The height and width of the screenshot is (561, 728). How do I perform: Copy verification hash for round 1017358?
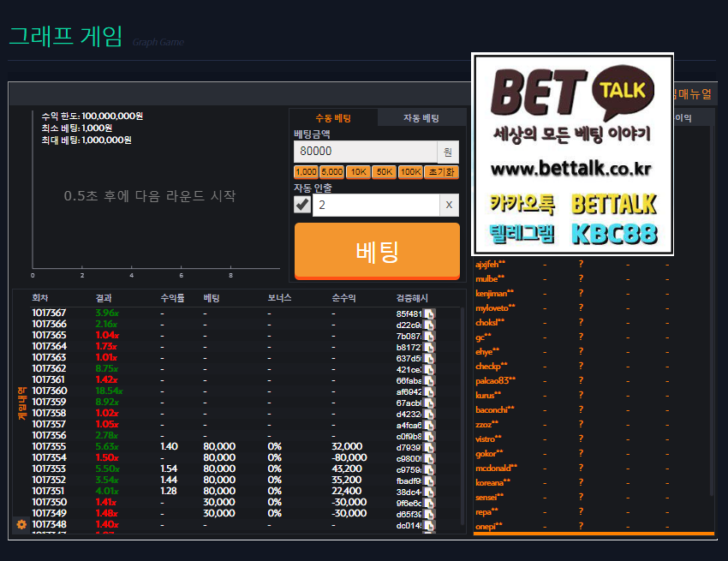click(x=429, y=415)
